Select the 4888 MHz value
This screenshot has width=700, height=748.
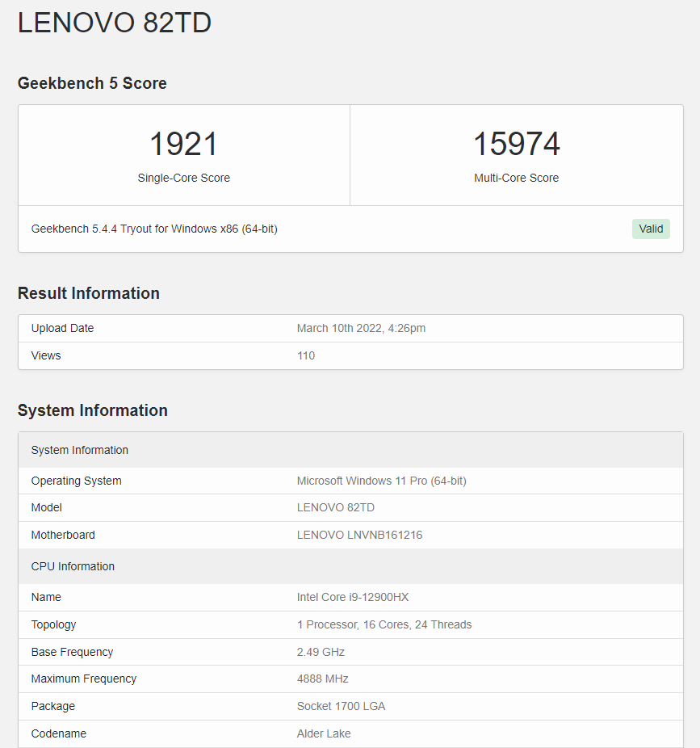(322, 679)
